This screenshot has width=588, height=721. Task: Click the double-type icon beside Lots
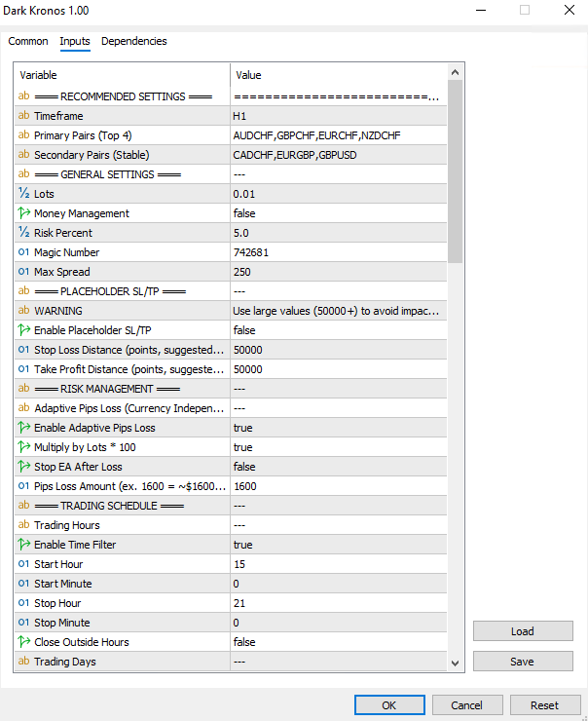(23, 194)
